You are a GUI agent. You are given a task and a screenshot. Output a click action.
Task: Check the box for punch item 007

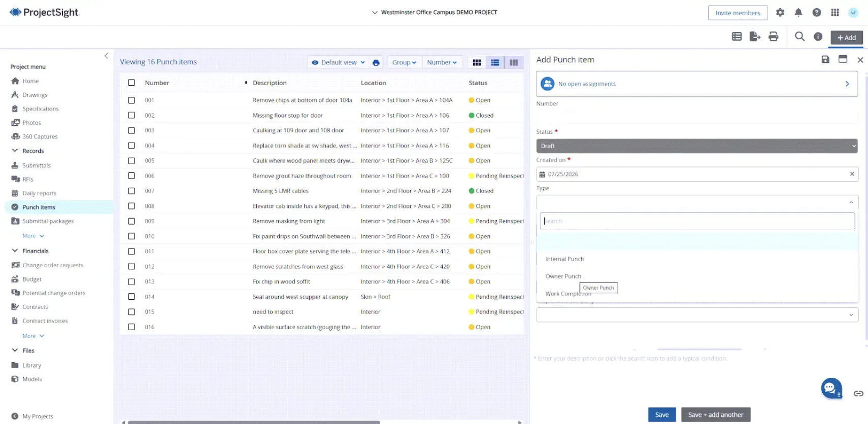pos(131,191)
